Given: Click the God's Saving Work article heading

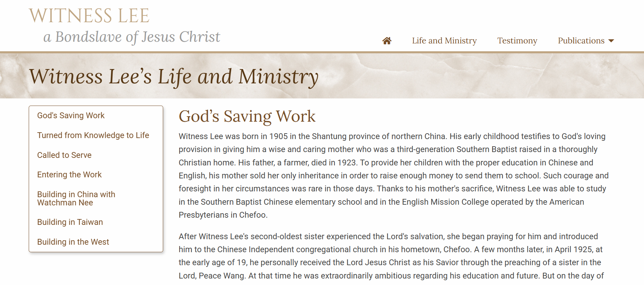Looking at the screenshot, I should (247, 116).
